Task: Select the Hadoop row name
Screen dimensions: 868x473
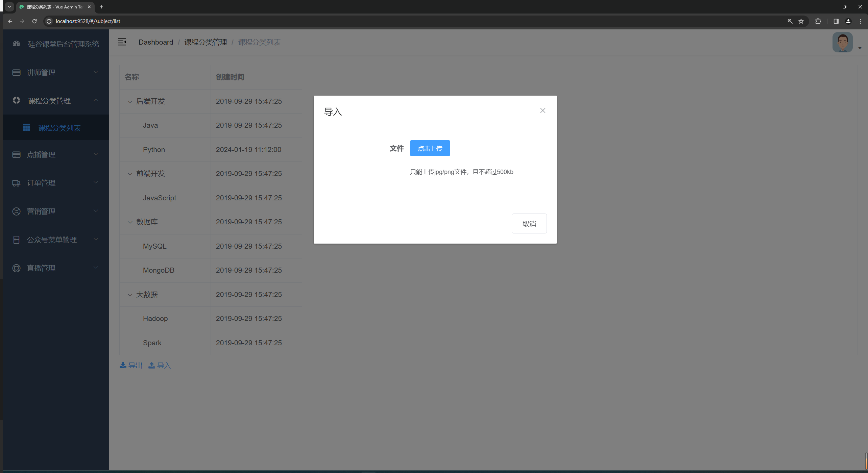Action: point(155,318)
